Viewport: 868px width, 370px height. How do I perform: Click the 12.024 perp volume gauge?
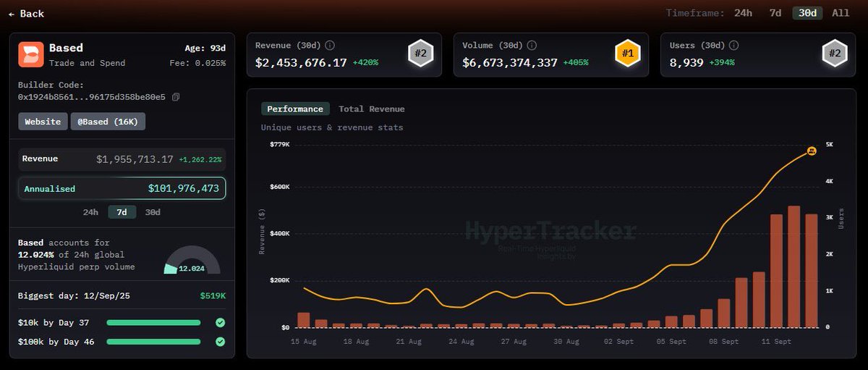192,259
